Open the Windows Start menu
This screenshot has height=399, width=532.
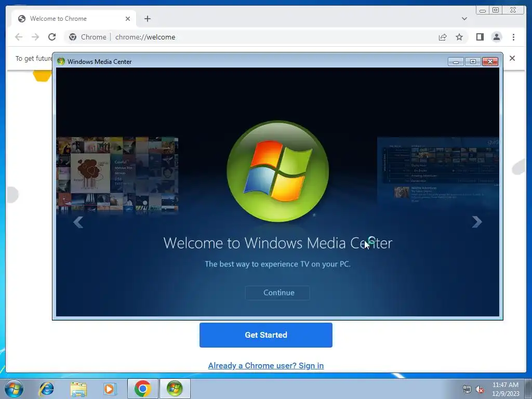pyautogui.click(x=14, y=389)
